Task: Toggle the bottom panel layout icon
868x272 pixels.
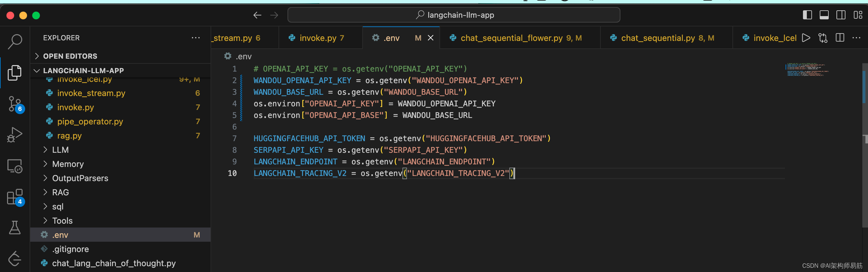Action: tap(824, 15)
